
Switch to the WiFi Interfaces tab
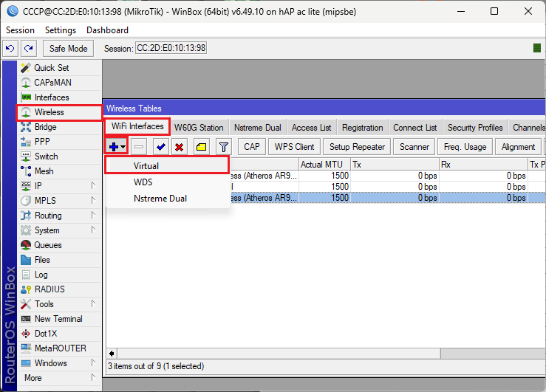[137, 126]
